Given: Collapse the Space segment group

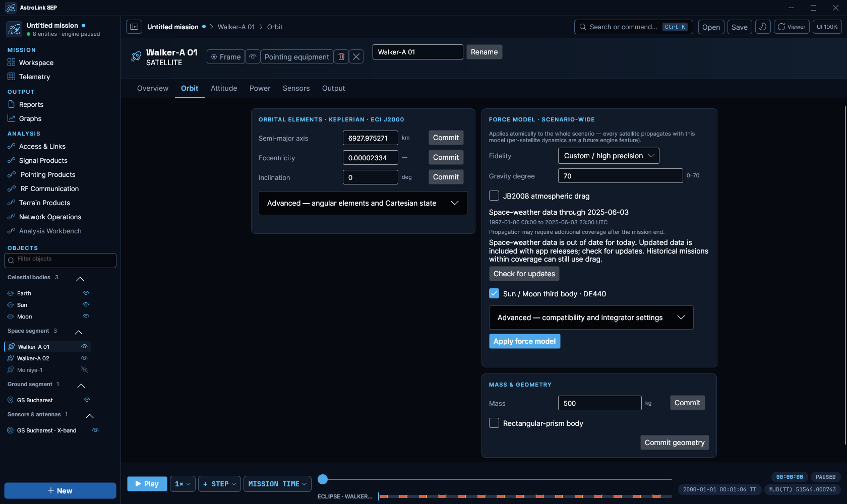Looking at the screenshot, I should point(79,332).
